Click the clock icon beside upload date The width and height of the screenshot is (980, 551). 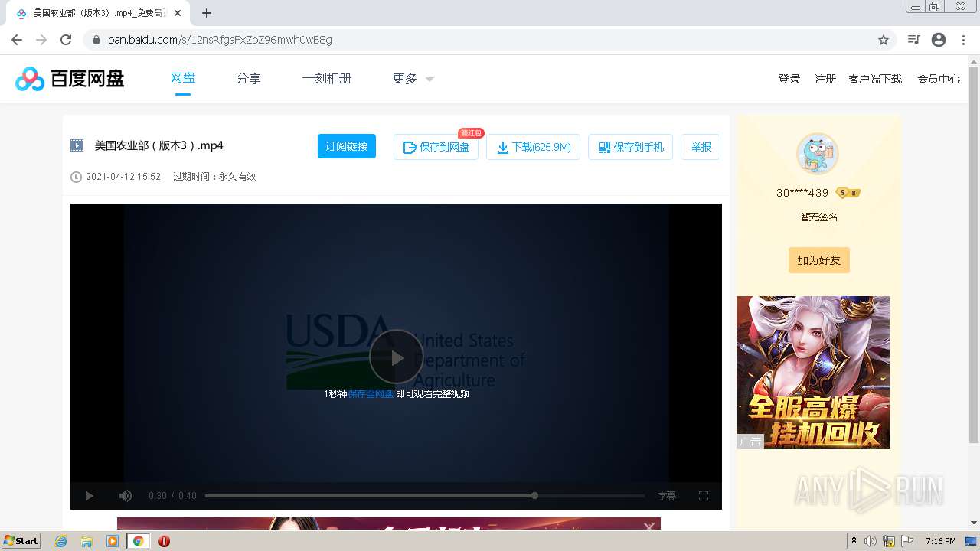(76, 177)
